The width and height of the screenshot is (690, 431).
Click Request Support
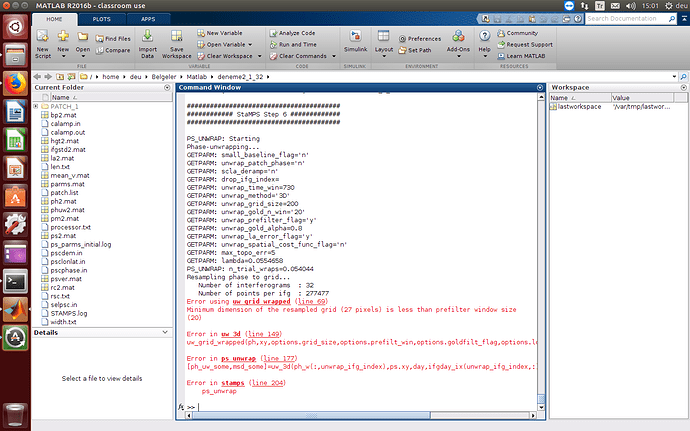[x=525, y=44]
